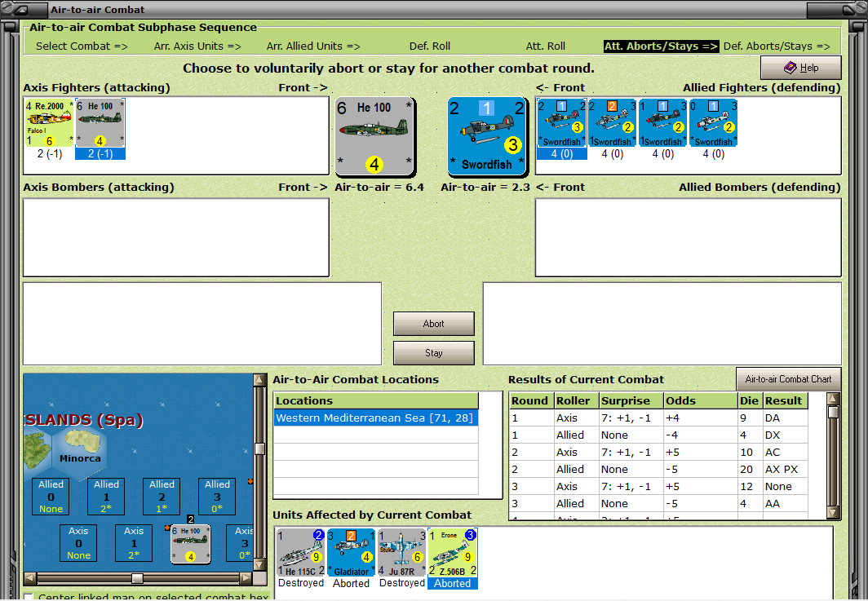The image size is (868, 601).
Task: Click the AX PX result cell
Action: [786, 469]
